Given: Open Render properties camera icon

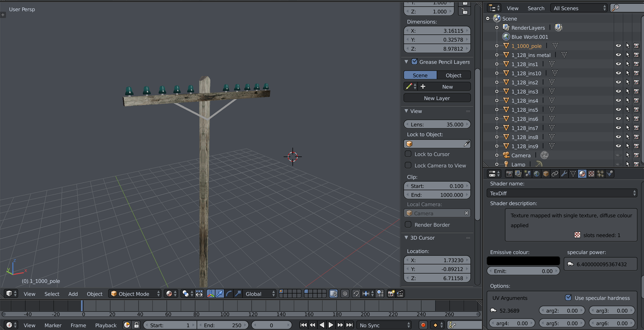Looking at the screenshot, I should [x=509, y=174].
